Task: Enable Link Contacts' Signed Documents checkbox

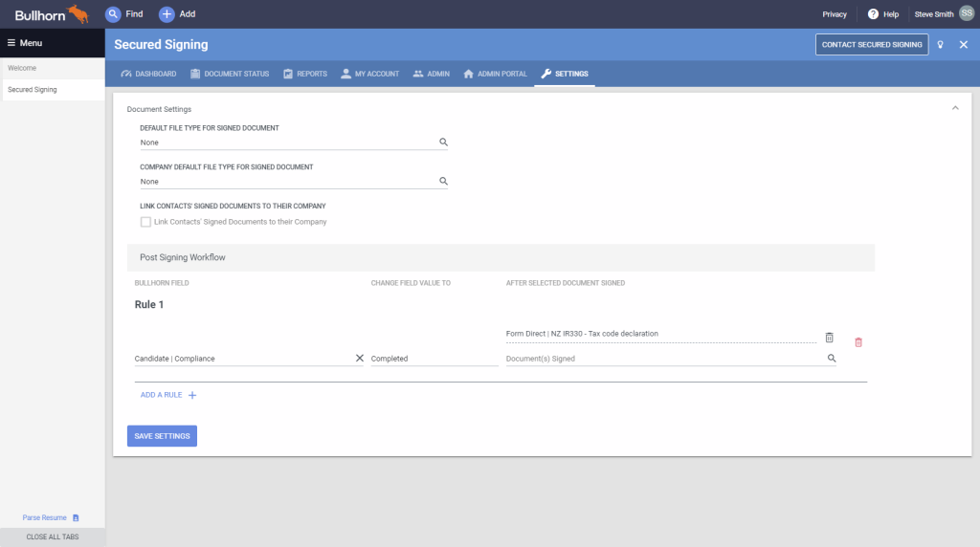Action: coord(145,222)
